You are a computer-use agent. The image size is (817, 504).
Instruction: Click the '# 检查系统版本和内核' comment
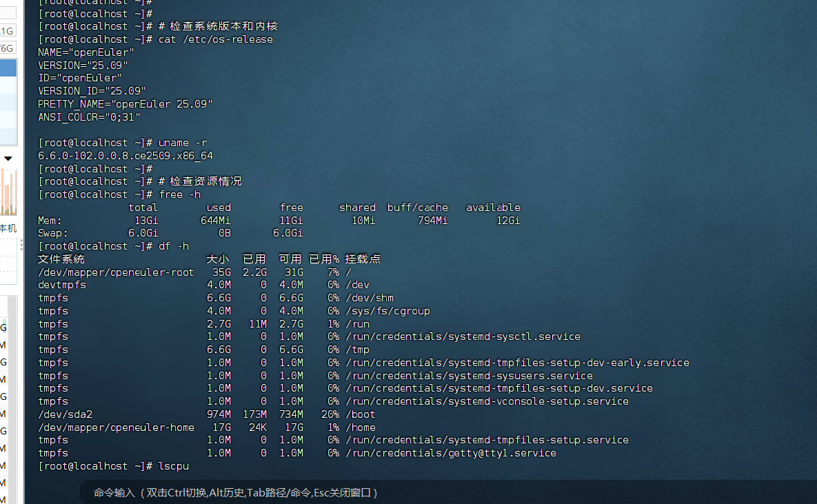click(x=219, y=26)
